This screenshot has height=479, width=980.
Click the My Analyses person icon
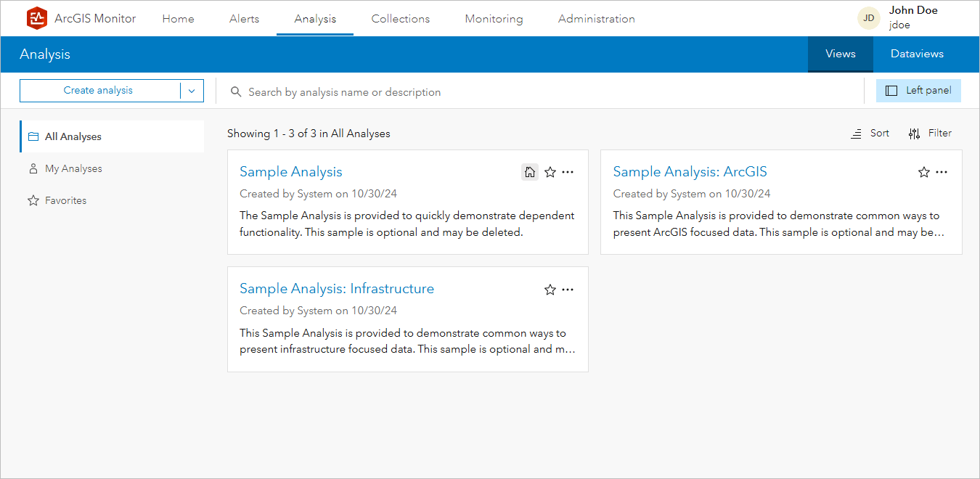coord(33,168)
